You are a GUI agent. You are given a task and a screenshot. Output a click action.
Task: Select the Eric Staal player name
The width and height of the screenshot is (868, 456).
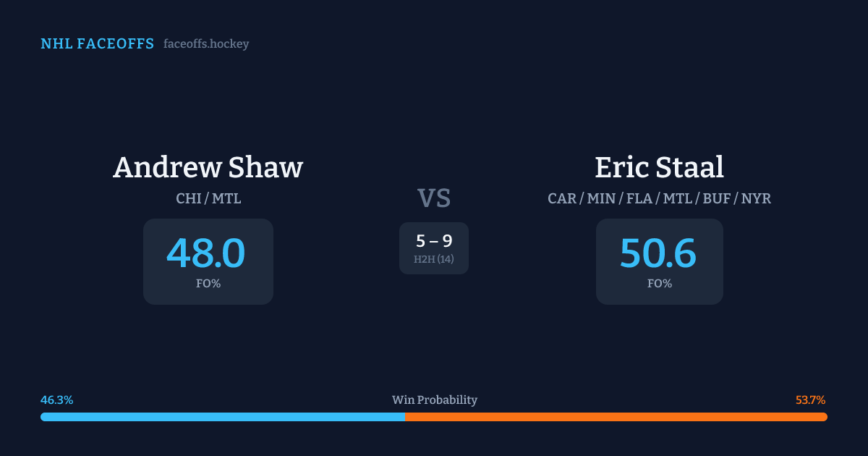659,167
